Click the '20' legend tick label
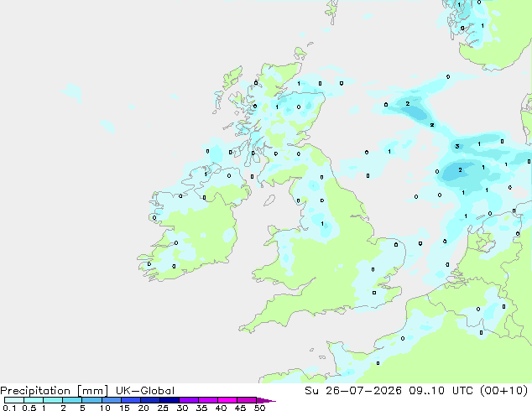The image size is (532, 411). pos(143,408)
